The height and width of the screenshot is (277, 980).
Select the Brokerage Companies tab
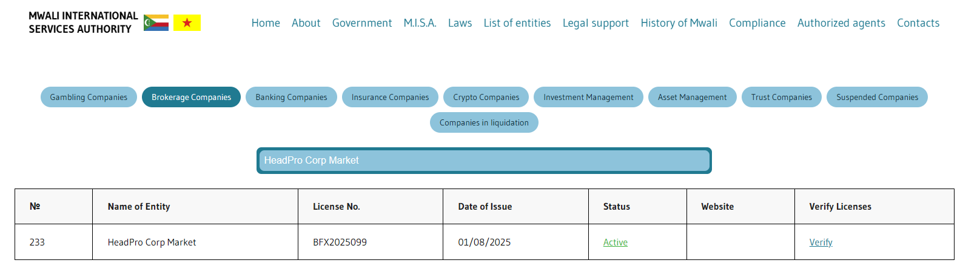coord(191,97)
